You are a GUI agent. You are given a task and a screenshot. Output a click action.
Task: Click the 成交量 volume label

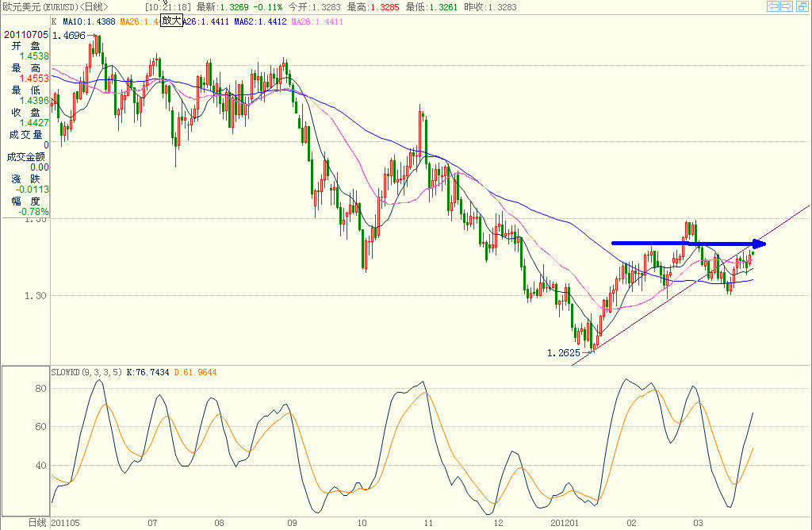pos(26,135)
